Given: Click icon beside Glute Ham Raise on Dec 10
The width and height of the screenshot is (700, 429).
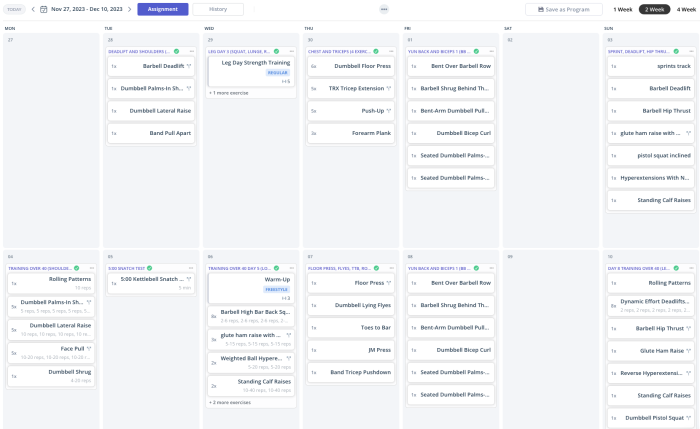Looking at the screenshot, I should click(x=688, y=351).
